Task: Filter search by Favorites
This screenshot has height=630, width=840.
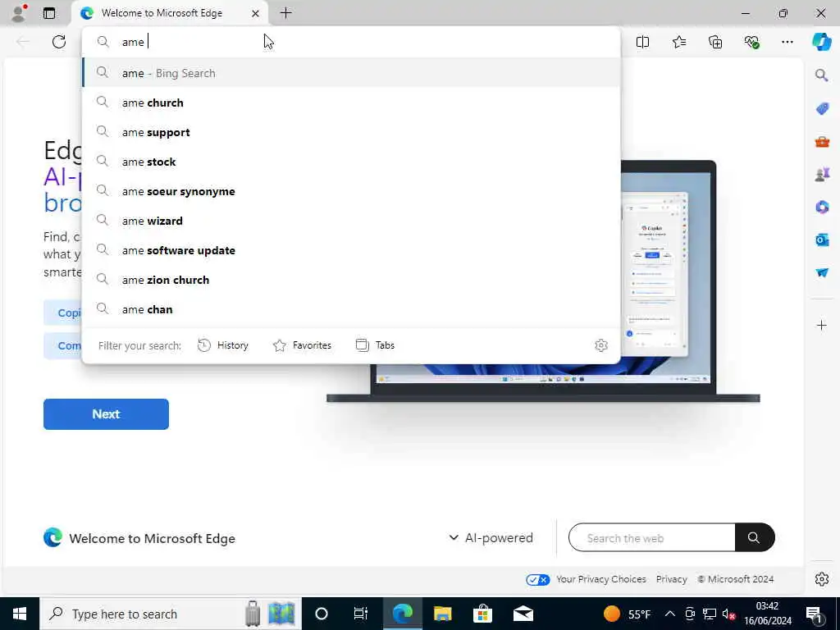Action: [x=302, y=345]
